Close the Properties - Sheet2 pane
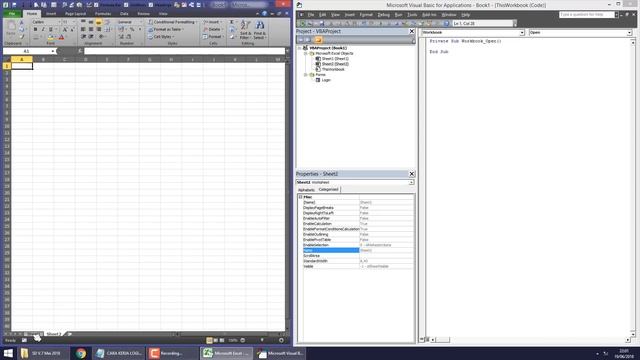This screenshot has height=360, width=640. [411, 174]
